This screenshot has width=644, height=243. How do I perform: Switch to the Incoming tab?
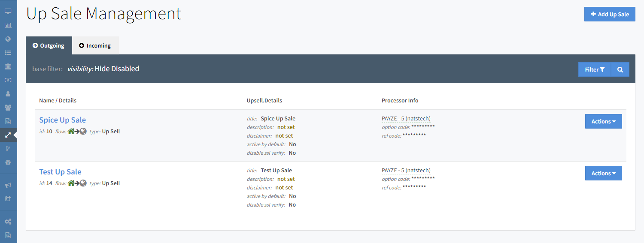(x=95, y=45)
